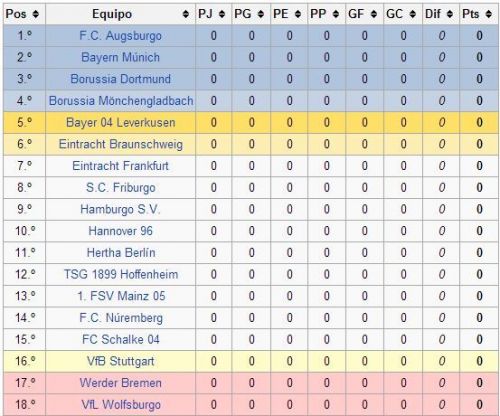Click PJ column sort arrows
This screenshot has width=500, height=416.
pyautogui.click(x=222, y=14)
